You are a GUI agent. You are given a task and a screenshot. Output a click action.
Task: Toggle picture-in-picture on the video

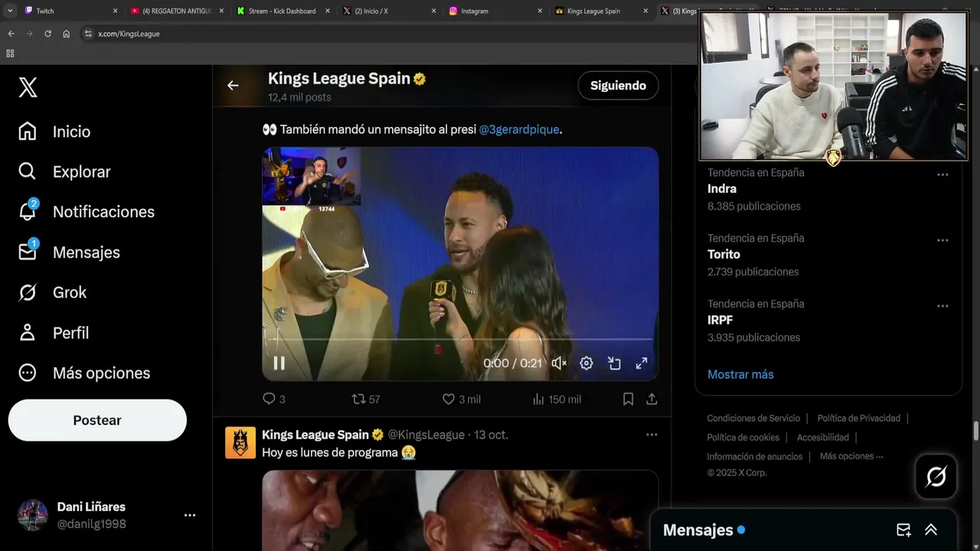tap(614, 364)
